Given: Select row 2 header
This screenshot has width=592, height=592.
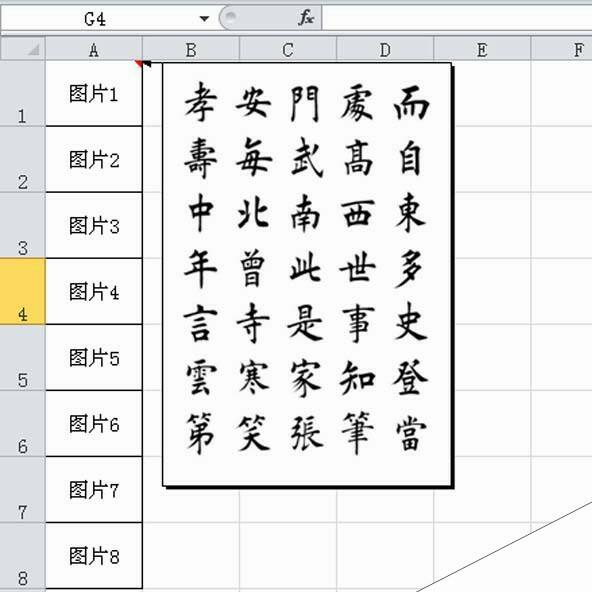Looking at the screenshot, I should [23, 159].
